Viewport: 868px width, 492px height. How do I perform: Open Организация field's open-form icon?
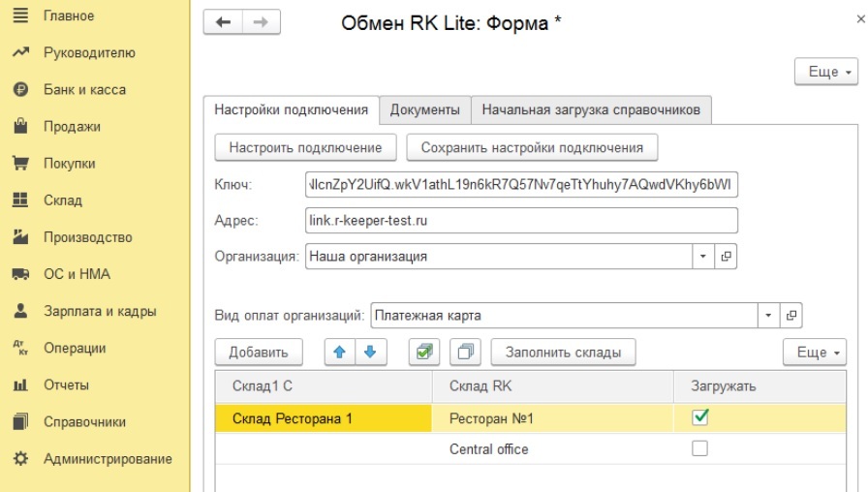pyautogui.click(x=726, y=257)
